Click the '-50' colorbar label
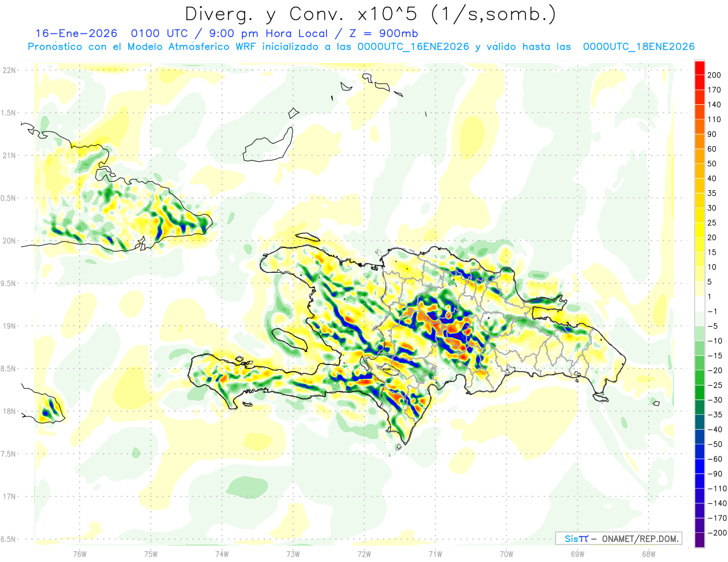 [x=715, y=444]
